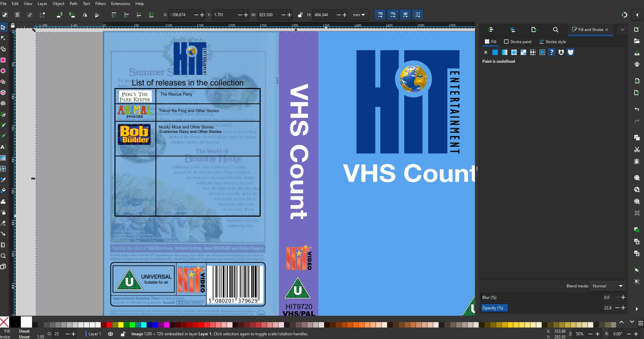Toggle Layer 1 lock in status bar

tap(123, 334)
